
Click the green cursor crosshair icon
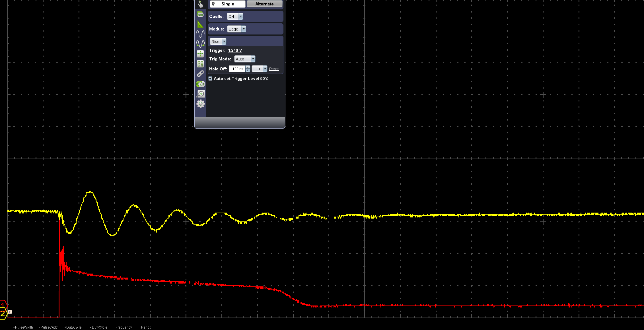click(x=200, y=54)
